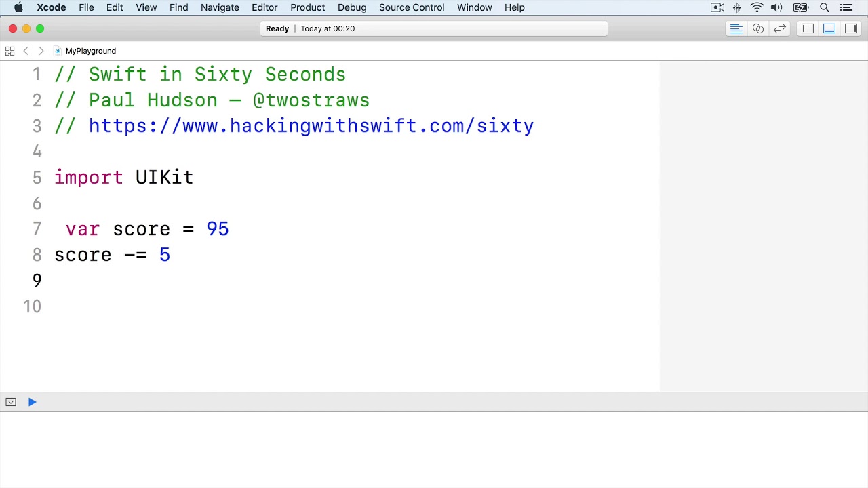Open the related items grid icon
Viewport: 868px width, 488px height.
(x=9, y=51)
